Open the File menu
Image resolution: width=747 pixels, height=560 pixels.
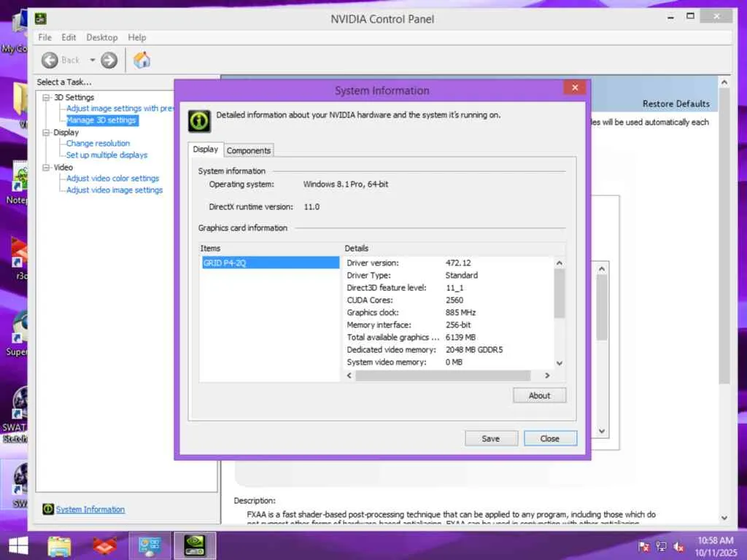(x=44, y=37)
